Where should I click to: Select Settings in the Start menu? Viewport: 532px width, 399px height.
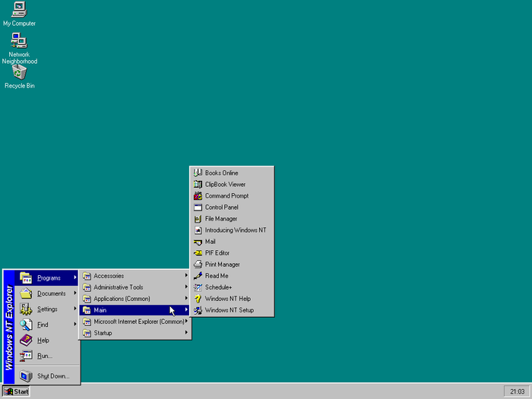(48, 309)
